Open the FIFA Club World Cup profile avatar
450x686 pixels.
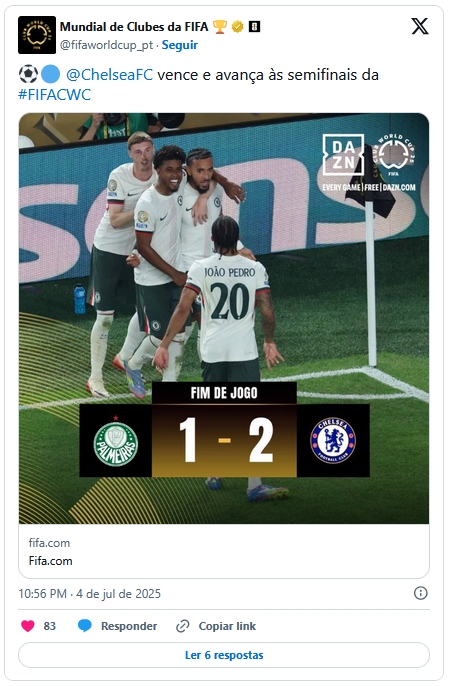point(37,35)
